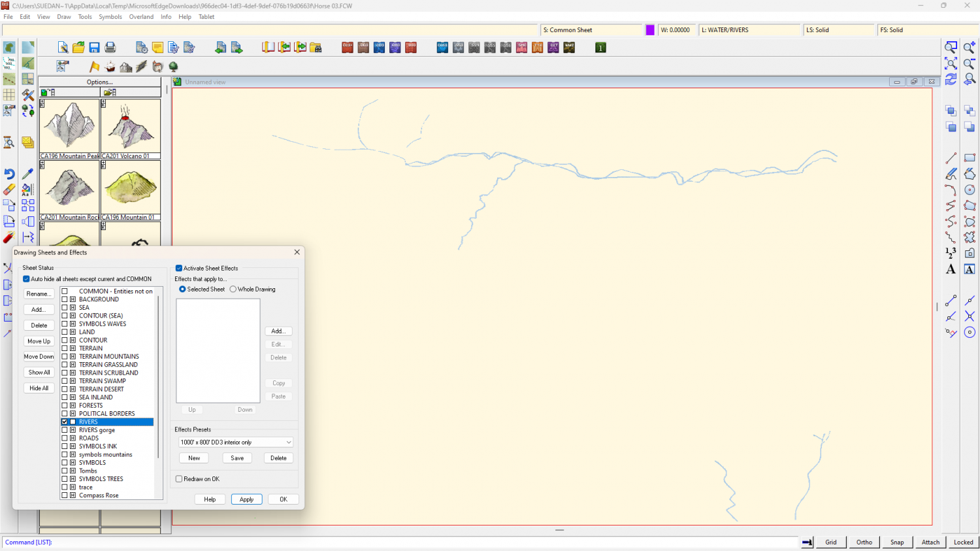
Task: Click the Save floppy disk icon
Action: 94,48
